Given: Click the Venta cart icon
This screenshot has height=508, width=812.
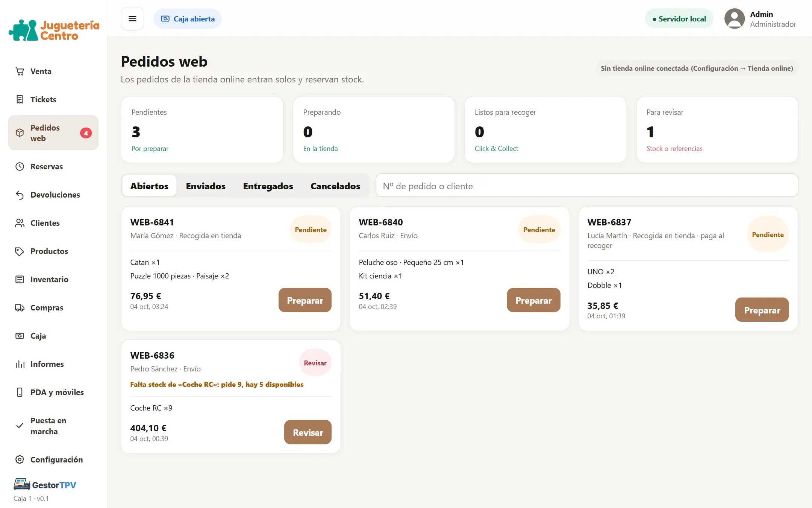Looking at the screenshot, I should tap(20, 71).
